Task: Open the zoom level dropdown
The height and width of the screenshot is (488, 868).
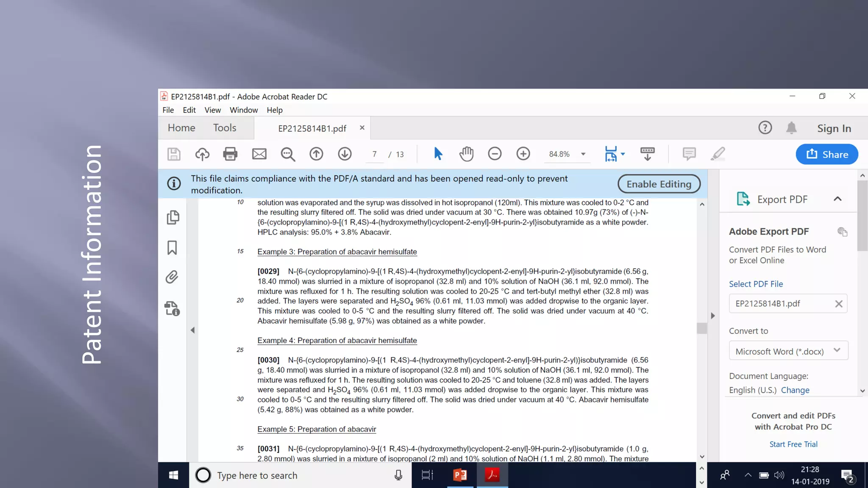Action: (x=583, y=154)
